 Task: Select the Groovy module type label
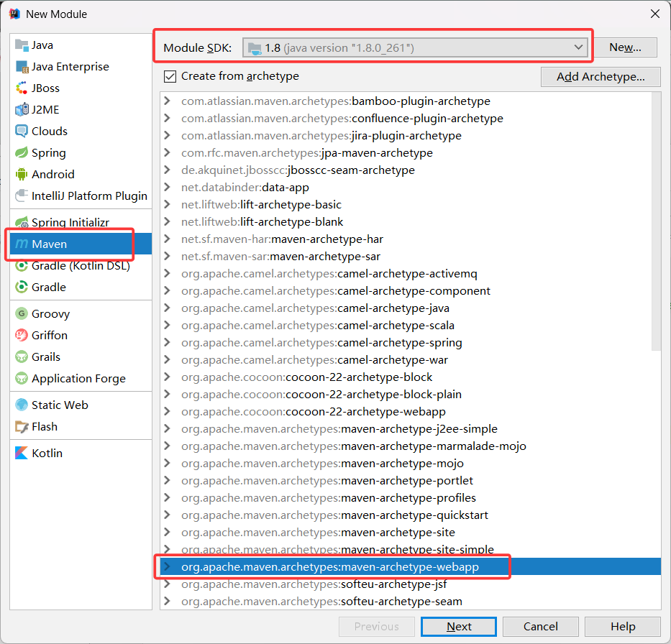pos(50,314)
